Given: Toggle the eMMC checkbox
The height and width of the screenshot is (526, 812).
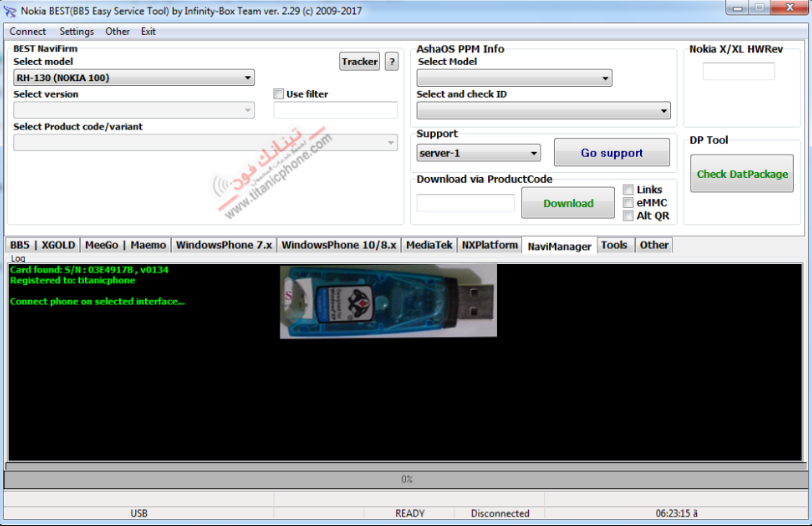Looking at the screenshot, I should 628,202.
